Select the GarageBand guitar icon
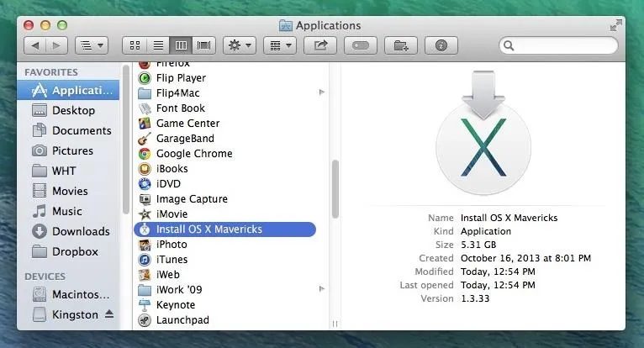This screenshot has width=644, height=348. (145, 139)
